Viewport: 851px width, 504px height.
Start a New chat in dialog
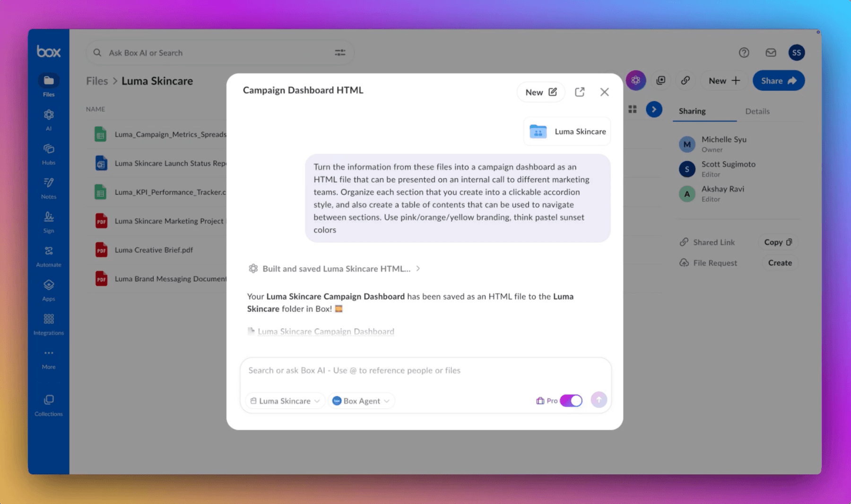[541, 92]
